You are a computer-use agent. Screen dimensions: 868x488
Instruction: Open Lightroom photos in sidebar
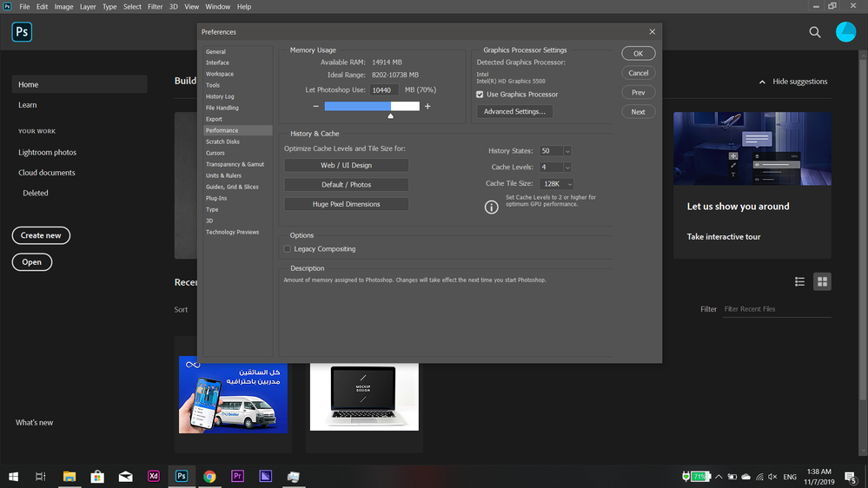[47, 152]
